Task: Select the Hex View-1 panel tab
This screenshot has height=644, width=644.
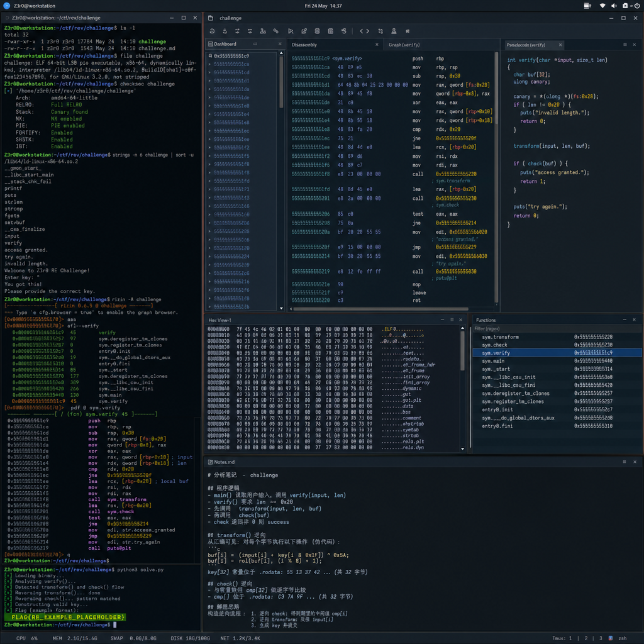Action: (219, 320)
